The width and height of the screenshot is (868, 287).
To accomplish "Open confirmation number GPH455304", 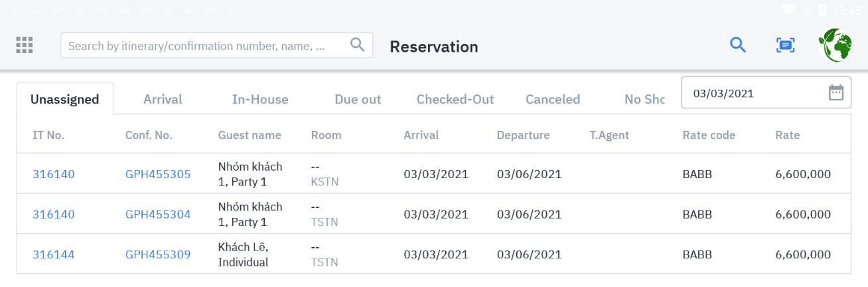I will [x=158, y=215].
